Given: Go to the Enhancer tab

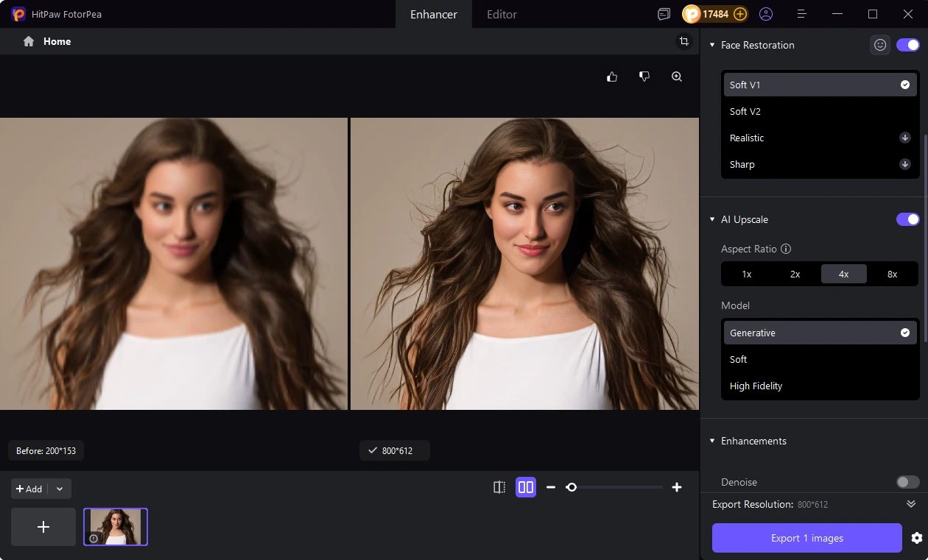Looking at the screenshot, I should click(433, 14).
